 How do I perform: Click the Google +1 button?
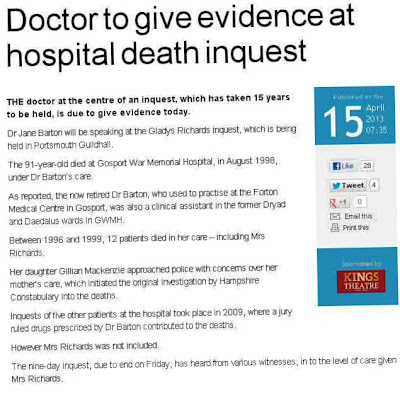click(339, 202)
